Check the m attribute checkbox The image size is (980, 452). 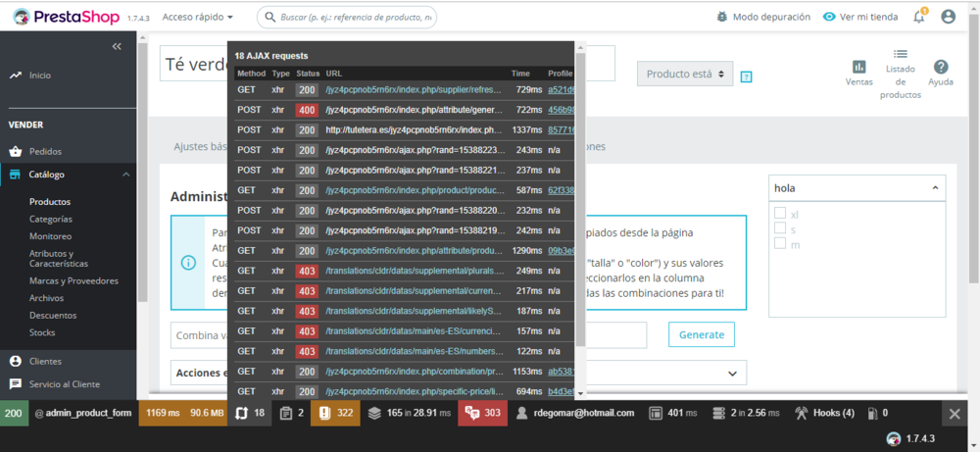pos(780,243)
